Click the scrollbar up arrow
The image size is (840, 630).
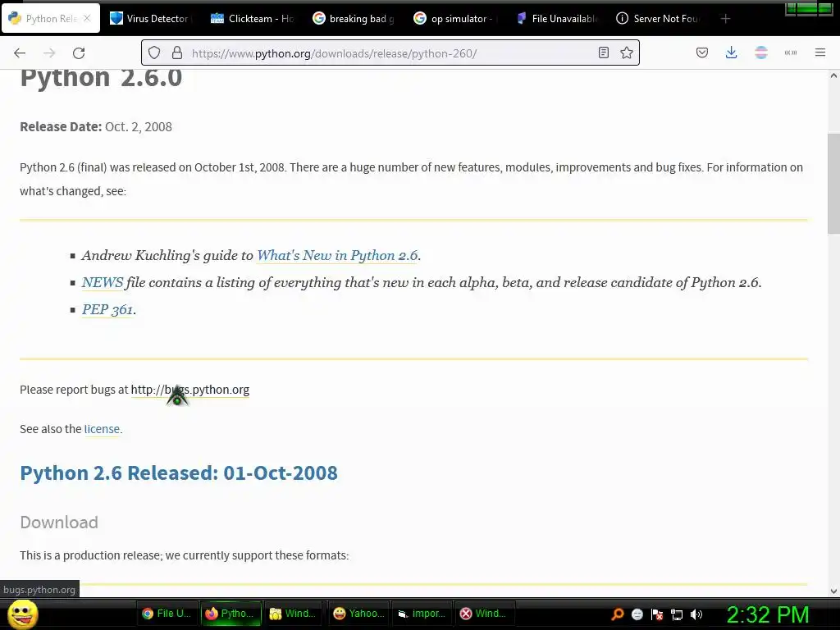pos(833,75)
